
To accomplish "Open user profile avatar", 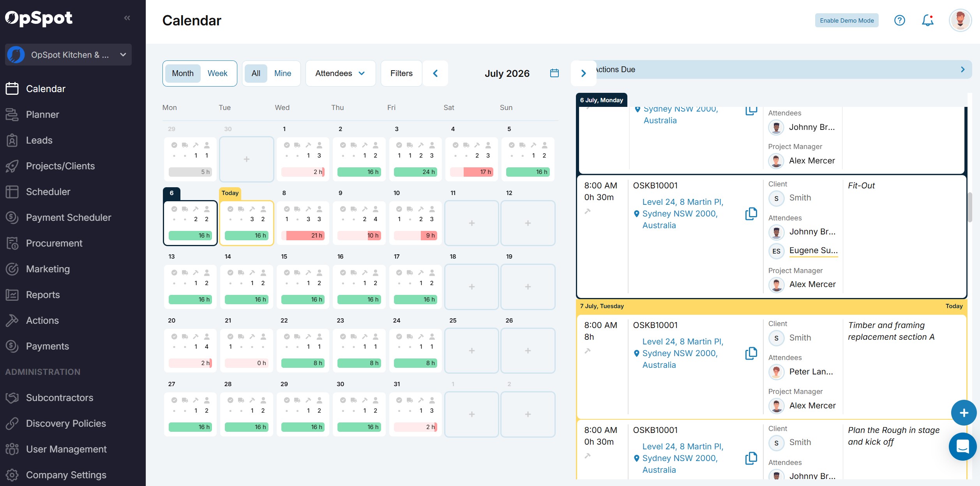I will 960,20.
